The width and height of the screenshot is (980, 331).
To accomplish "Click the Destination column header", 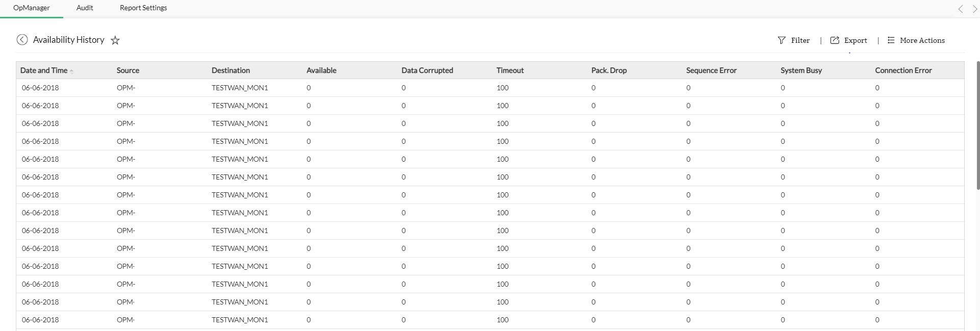I will [x=231, y=70].
